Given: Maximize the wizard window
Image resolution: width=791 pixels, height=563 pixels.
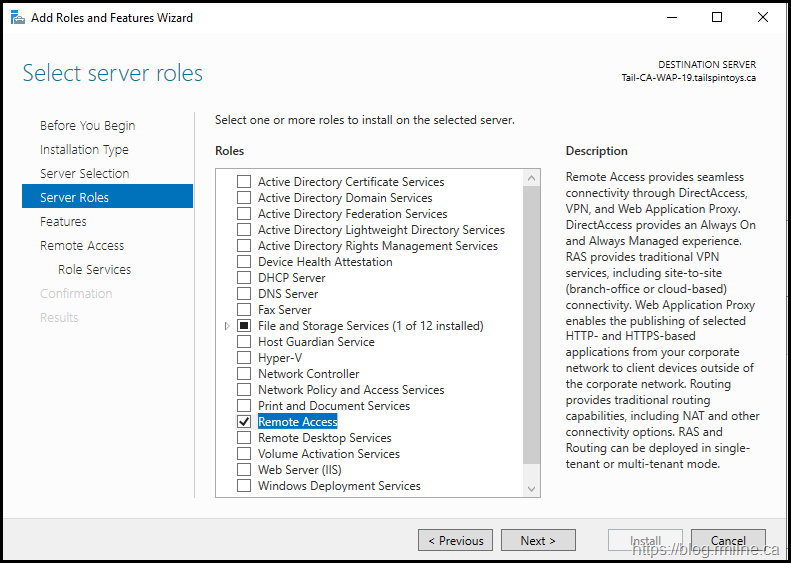Looking at the screenshot, I should click(717, 17).
